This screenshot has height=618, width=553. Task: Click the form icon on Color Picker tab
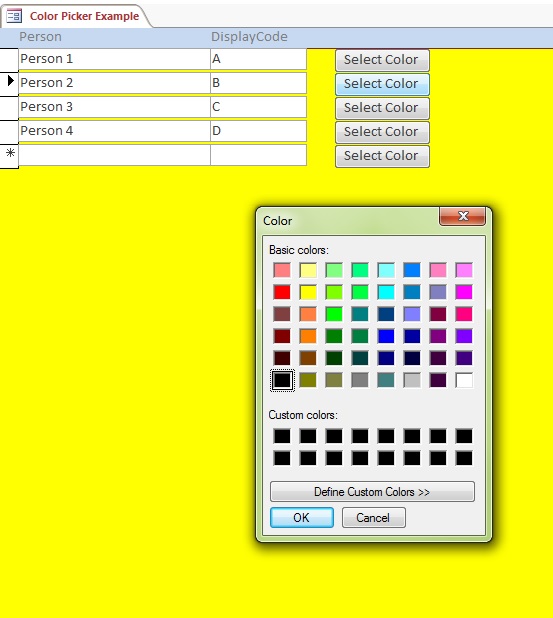pos(14,16)
